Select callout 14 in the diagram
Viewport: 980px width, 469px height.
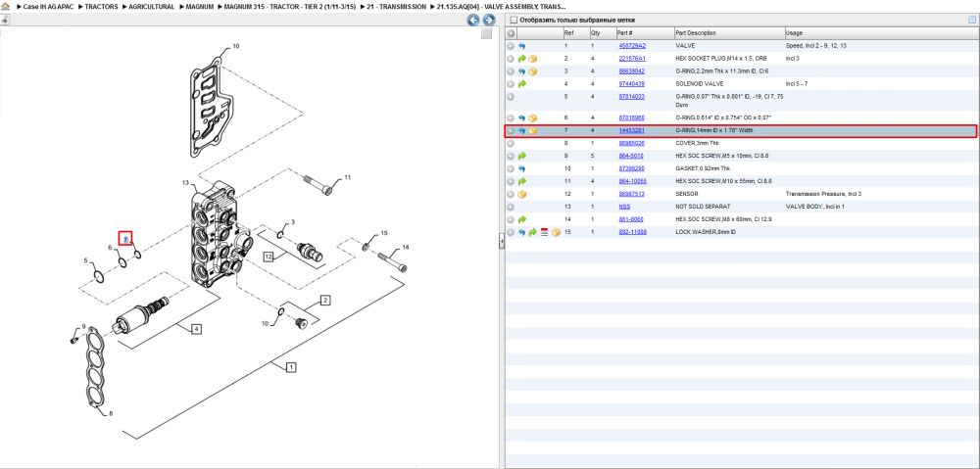click(x=405, y=248)
